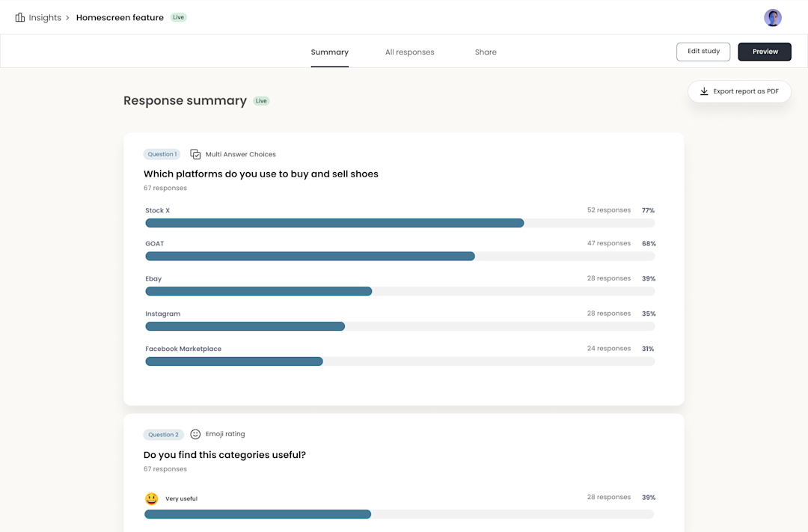The image size is (808, 532).
Task: Click the Emoji rating smiley icon
Action: click(195, 434)
